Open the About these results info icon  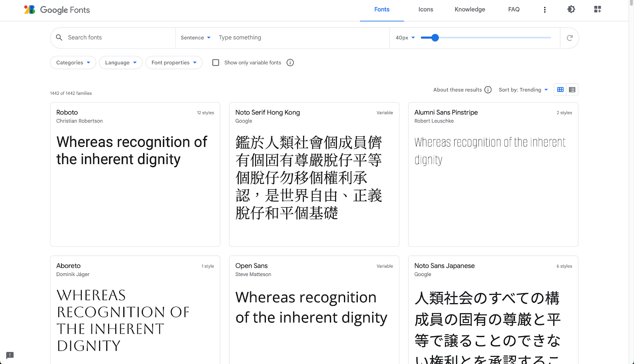pyautogui.click(x=488, y=90)
